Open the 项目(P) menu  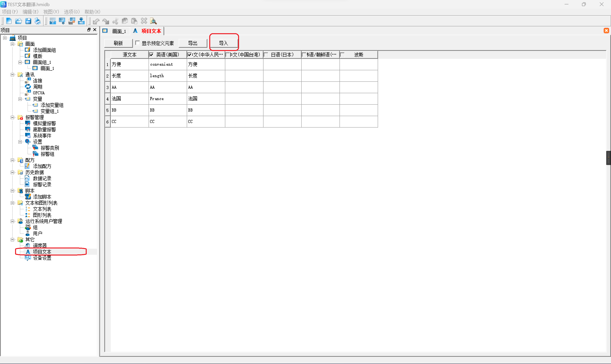click(x=10, y=12)
